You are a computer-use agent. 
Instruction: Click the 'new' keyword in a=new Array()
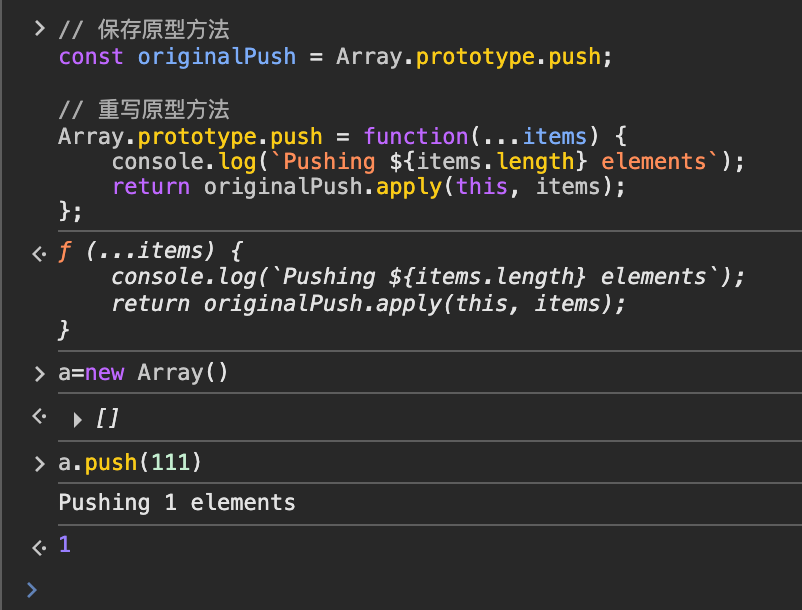coord(105,373)
